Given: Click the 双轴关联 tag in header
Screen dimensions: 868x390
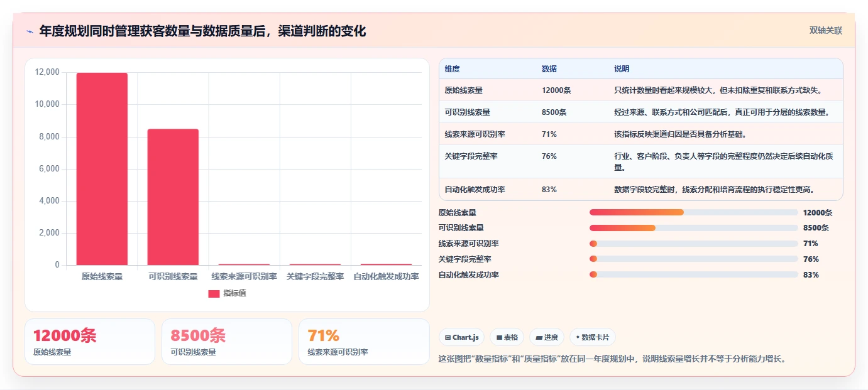Looking at the screenshot, I should pos(825,31).
